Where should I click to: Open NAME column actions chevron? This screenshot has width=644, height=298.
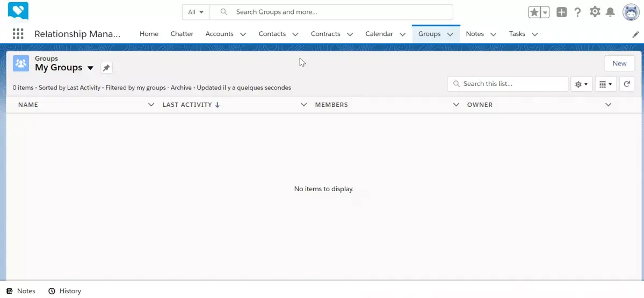pos(151,105)
